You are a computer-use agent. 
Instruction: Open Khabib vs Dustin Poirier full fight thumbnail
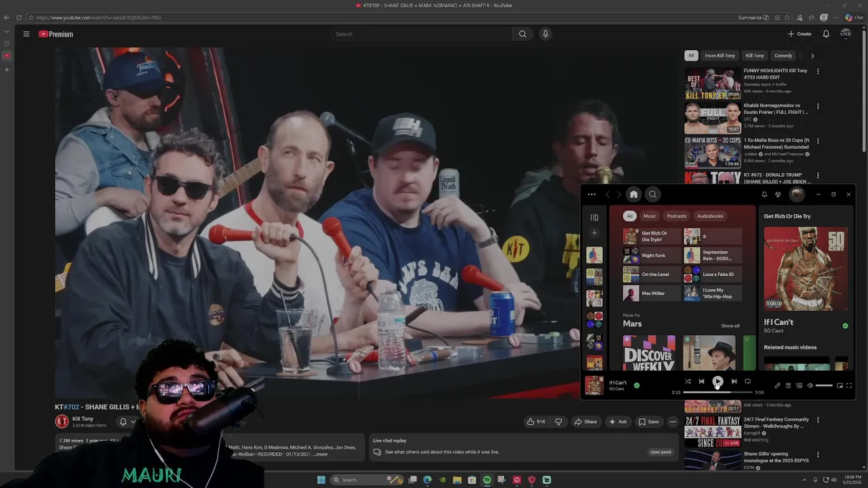click(x=713, y=118)
